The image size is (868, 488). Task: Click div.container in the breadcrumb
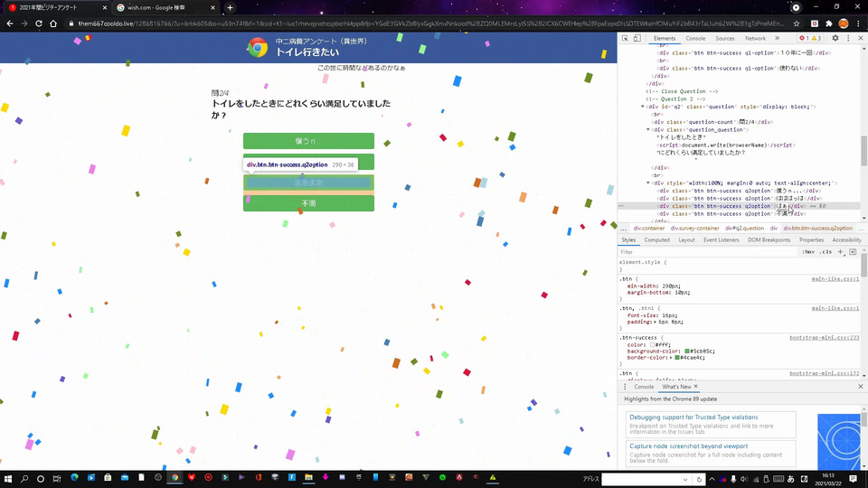(x=649, y=228)
